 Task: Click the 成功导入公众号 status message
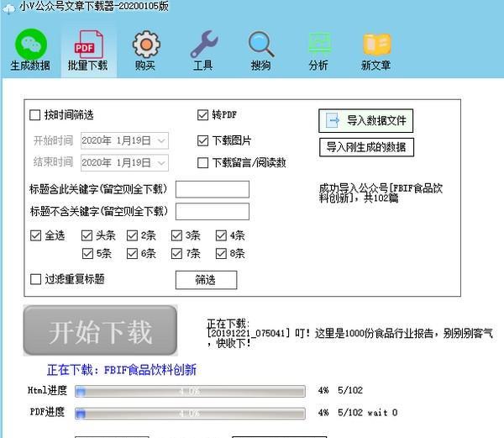(381, 193)
